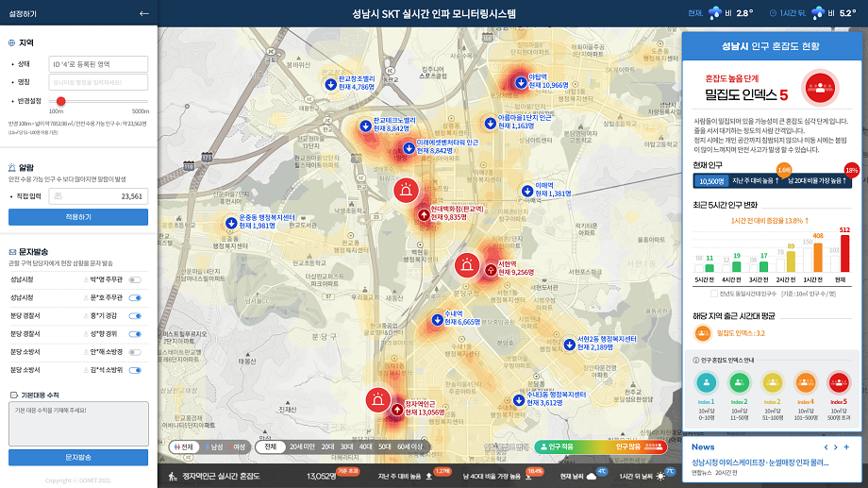The height and width of the screenshot is (488, 868).
Task: Click the Index 5 red congestion icon
Action: [838, 382]
